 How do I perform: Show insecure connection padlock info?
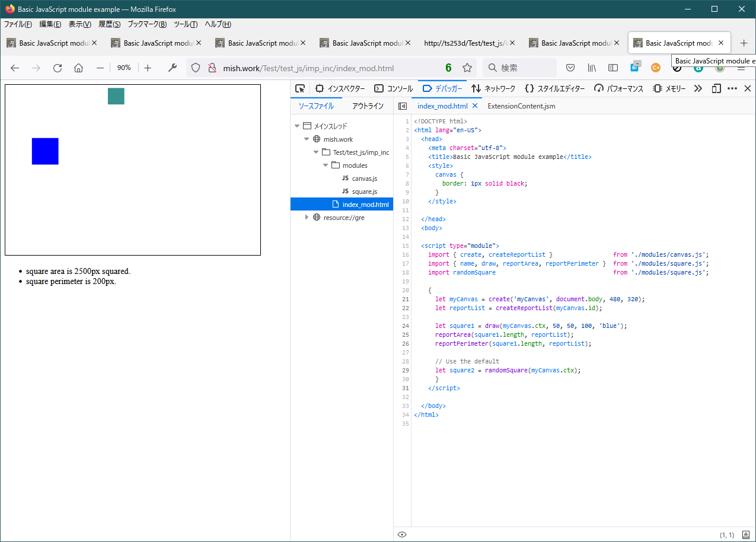tap(212, 68)
